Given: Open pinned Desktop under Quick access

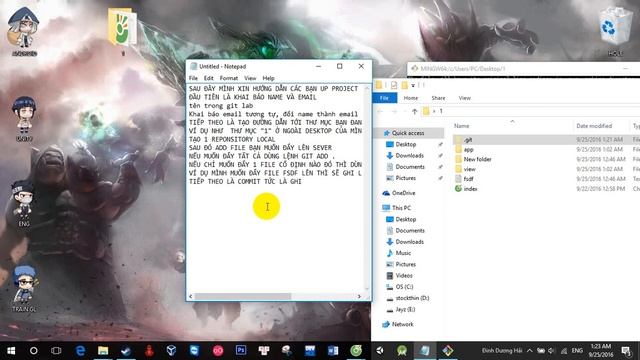Looking at the screenshot, I should 406,144.
